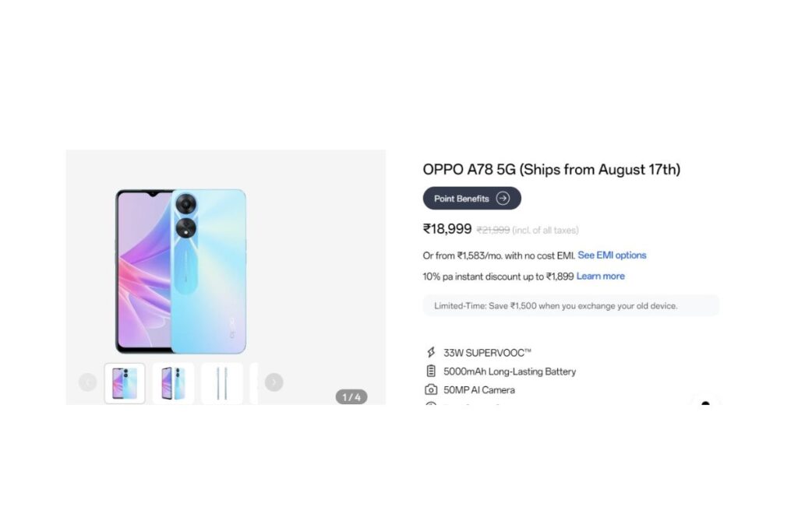The image size is (798, 532).
Task: Follow the Learn more discount link
Action: pos(601,277)
